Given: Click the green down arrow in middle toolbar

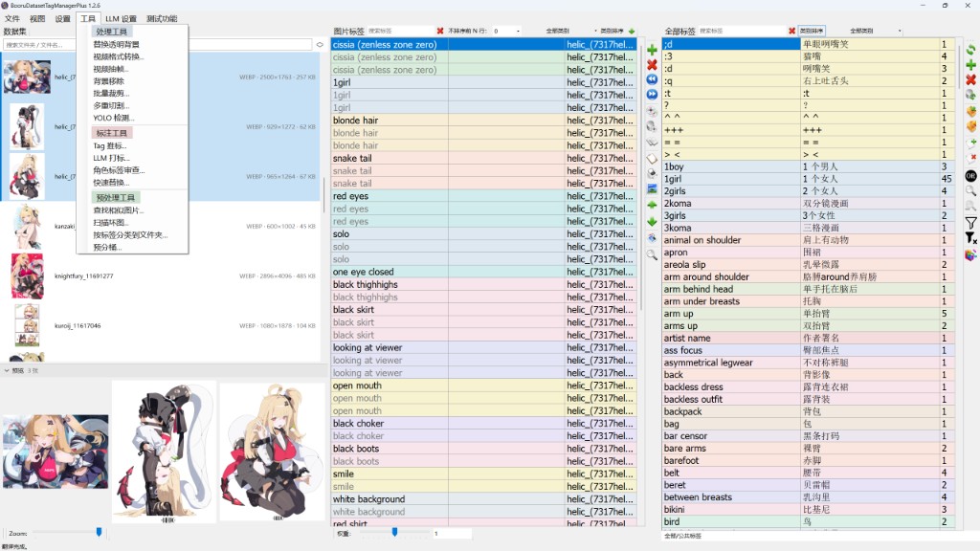Looking at the screenshot, I should click(652, 222).
